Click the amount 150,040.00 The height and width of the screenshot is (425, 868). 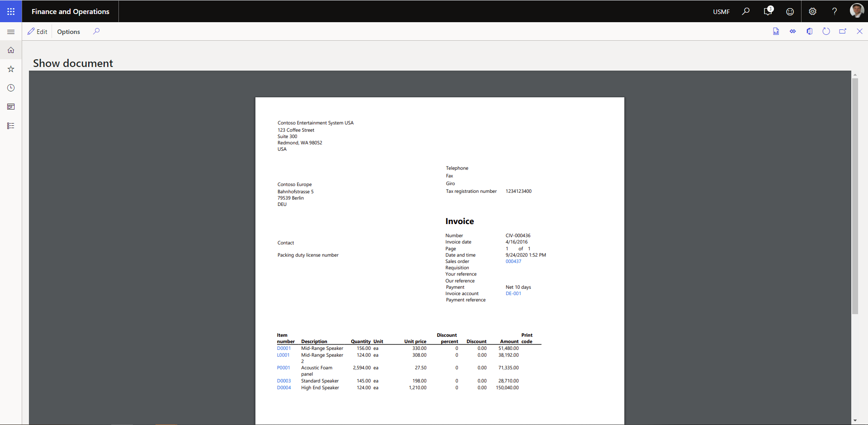507,388
